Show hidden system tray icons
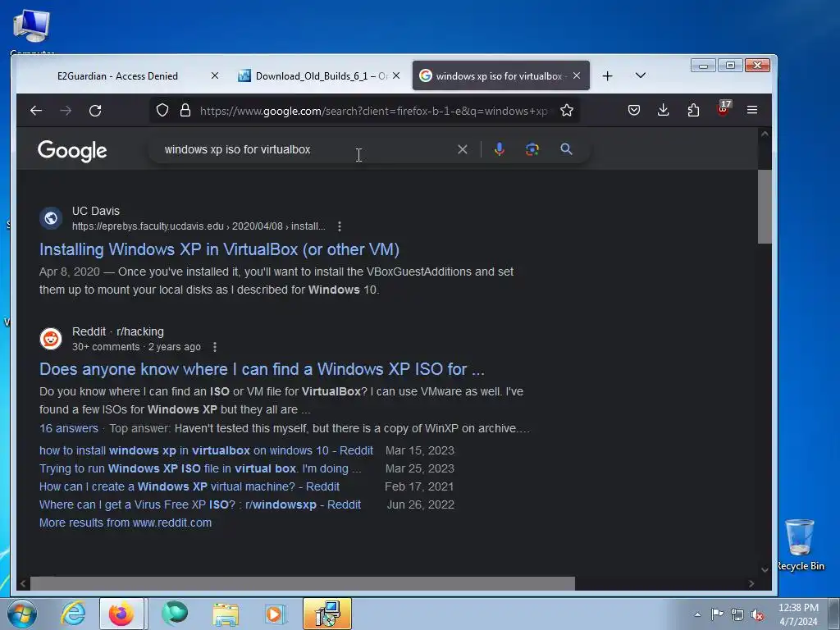 pyautogui.click(x=697, y=614)
